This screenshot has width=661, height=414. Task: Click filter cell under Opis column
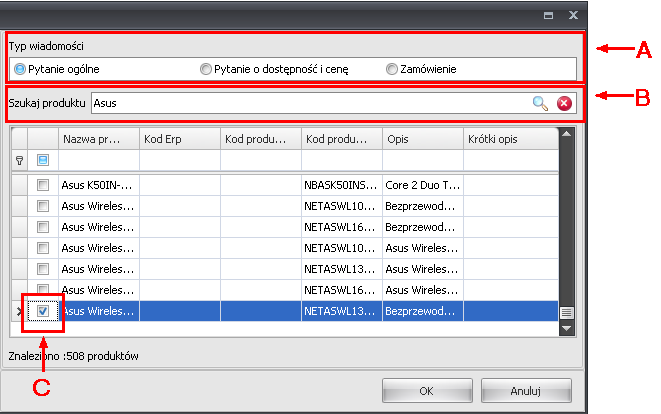point(423,160)
